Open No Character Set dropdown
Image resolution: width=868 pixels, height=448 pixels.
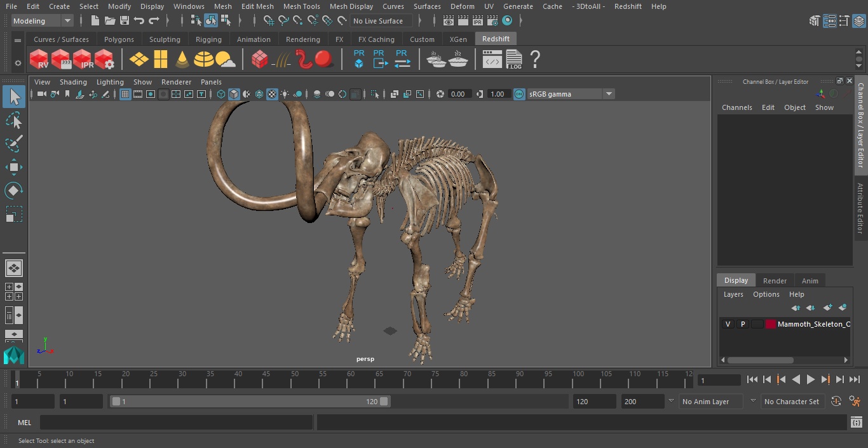point(792,402)
